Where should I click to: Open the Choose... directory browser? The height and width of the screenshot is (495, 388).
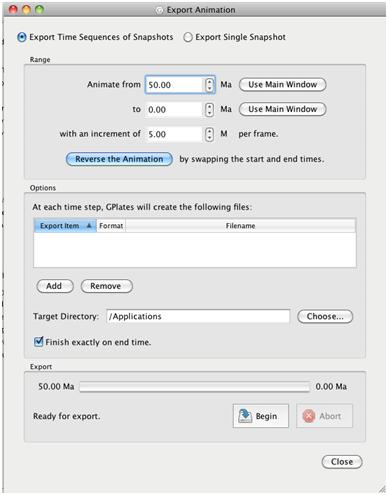[x=325, y=316]
